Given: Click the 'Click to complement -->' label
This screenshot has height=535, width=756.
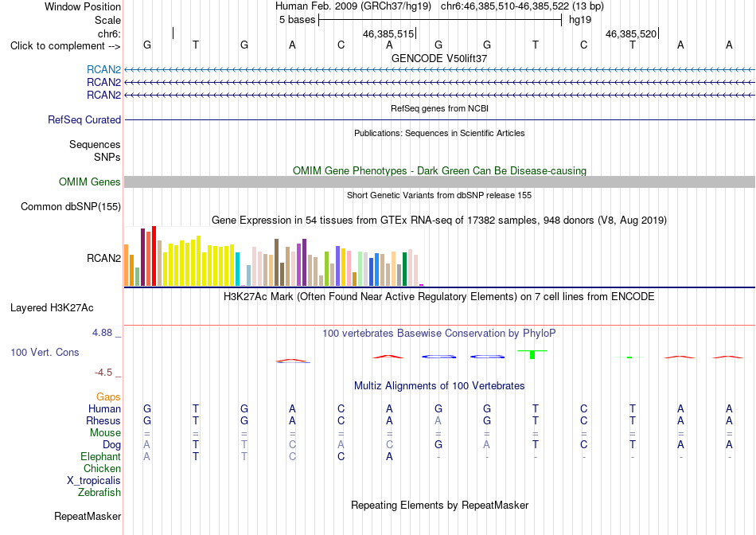Looking at the screenshot, I should click(x=65, y=46).
